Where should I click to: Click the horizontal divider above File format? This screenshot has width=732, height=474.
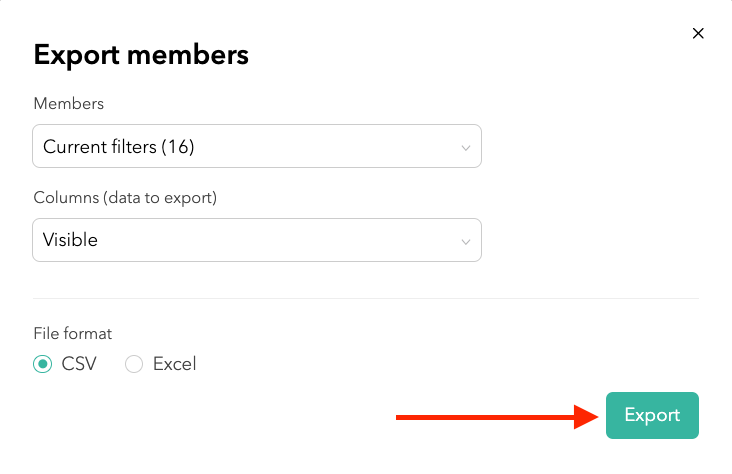coord(366,298)
